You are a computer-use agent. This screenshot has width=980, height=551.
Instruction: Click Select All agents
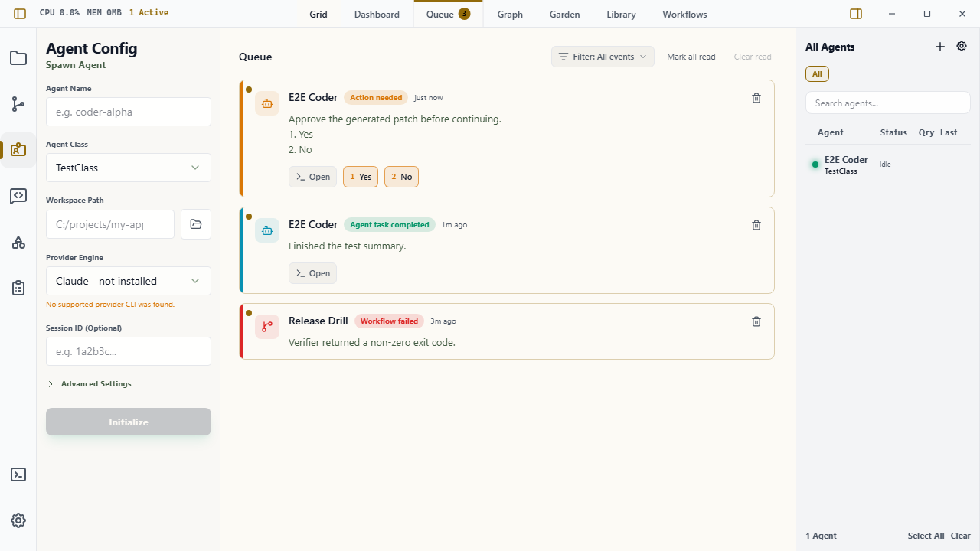[x=926, y=536]
